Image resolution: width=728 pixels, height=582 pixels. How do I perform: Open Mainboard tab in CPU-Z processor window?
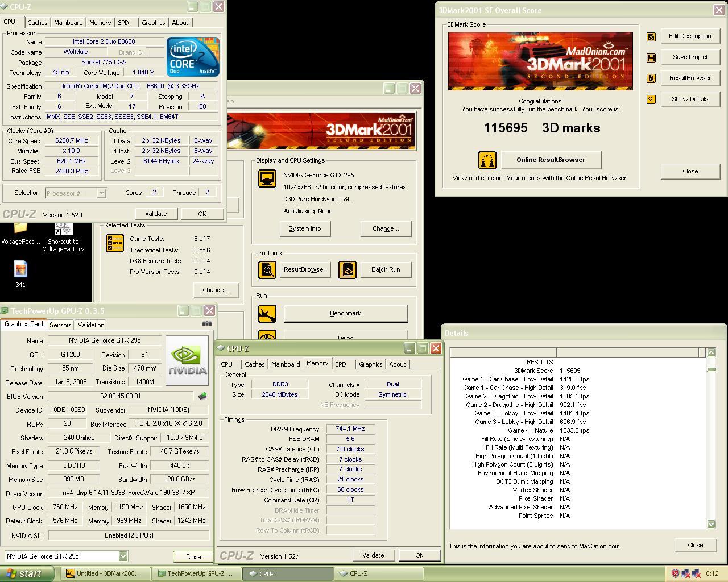pos(68,23)
